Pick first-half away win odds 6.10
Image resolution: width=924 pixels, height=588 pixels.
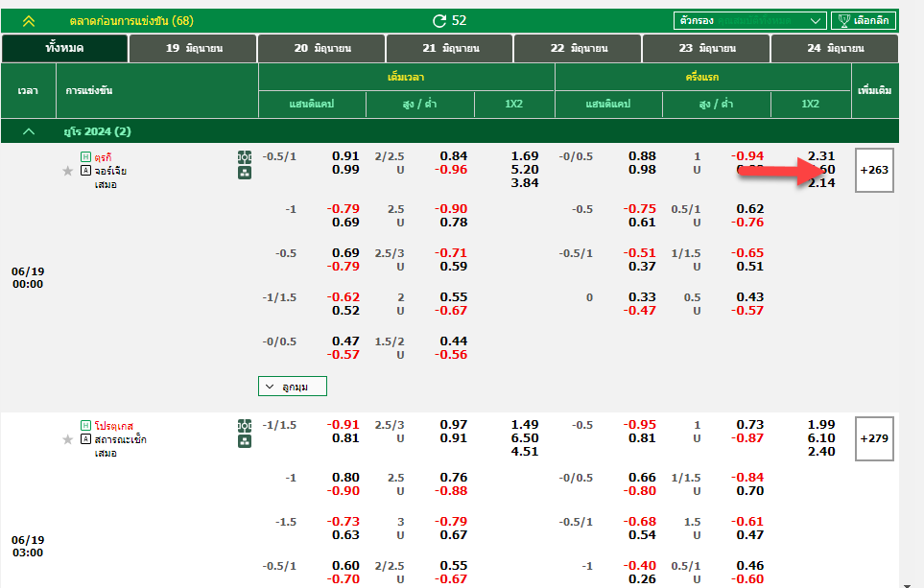[x=821, y=438]
